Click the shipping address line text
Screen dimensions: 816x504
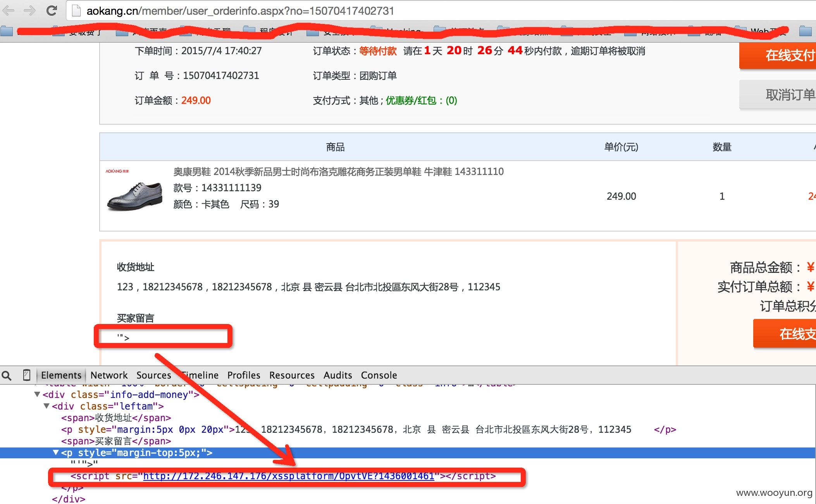tap(308, 287)
